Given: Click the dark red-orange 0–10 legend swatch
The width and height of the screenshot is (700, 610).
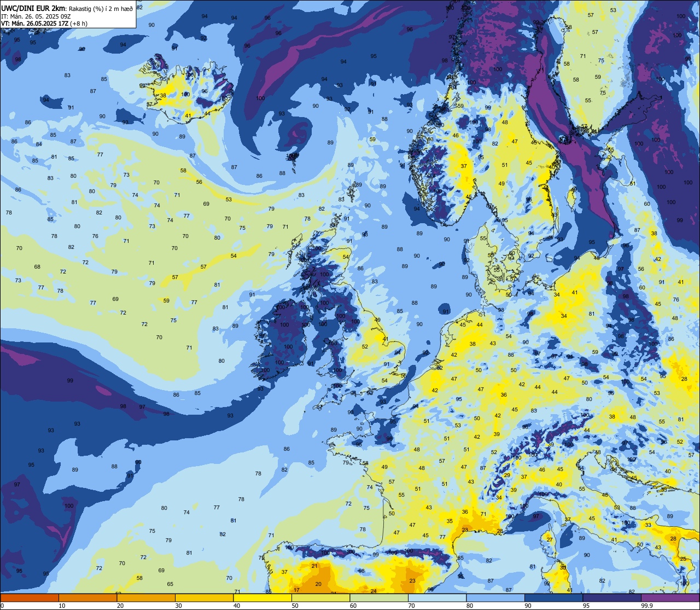Looking at the screenshot, I should [x=30, y=597].
